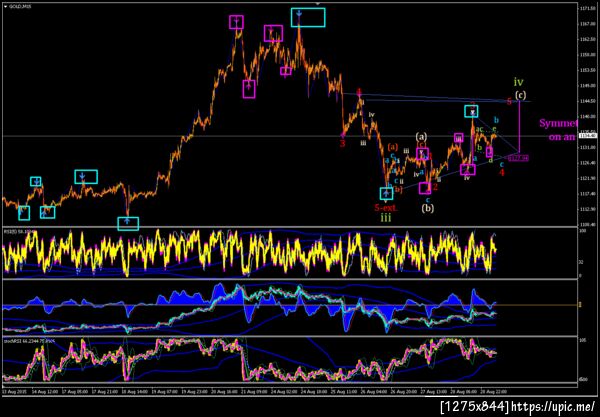Select the white '(b)' wave label
Viewport: 600px width, 417px height.
(x=428, y=208)
